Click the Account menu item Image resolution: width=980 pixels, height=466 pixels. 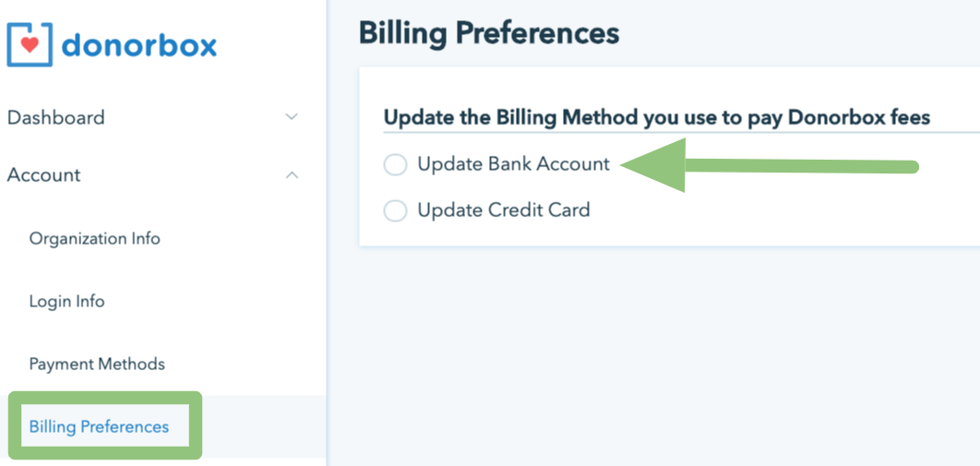tap(44, 174)
